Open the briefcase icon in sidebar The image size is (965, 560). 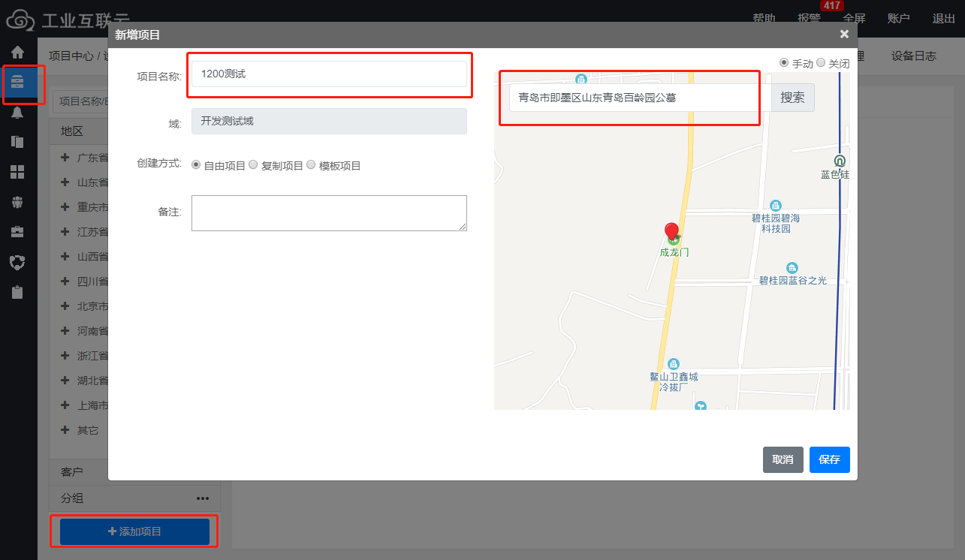(17, 231)
